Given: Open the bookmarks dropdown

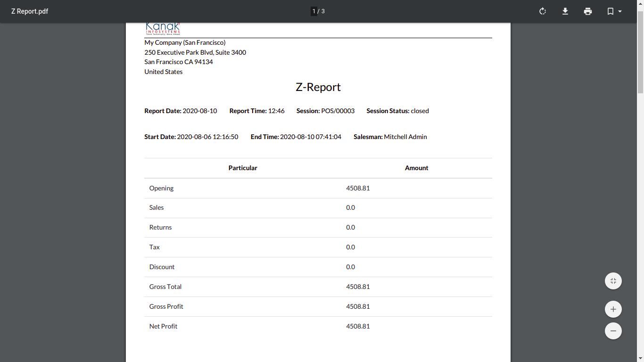Looking at the screenshot, I should coord(614,11).
